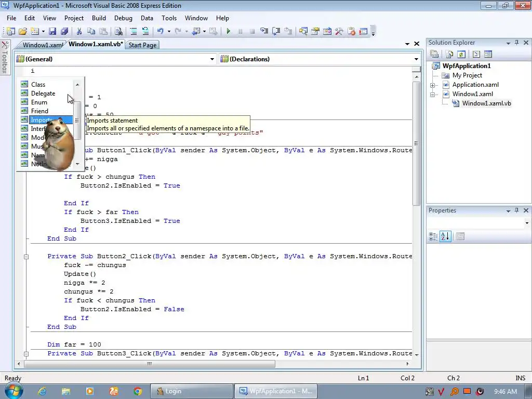532x399 pixels.
Task: Cut selection using the scissors icon
Action: pyautogui.click(x=79, y=32)
